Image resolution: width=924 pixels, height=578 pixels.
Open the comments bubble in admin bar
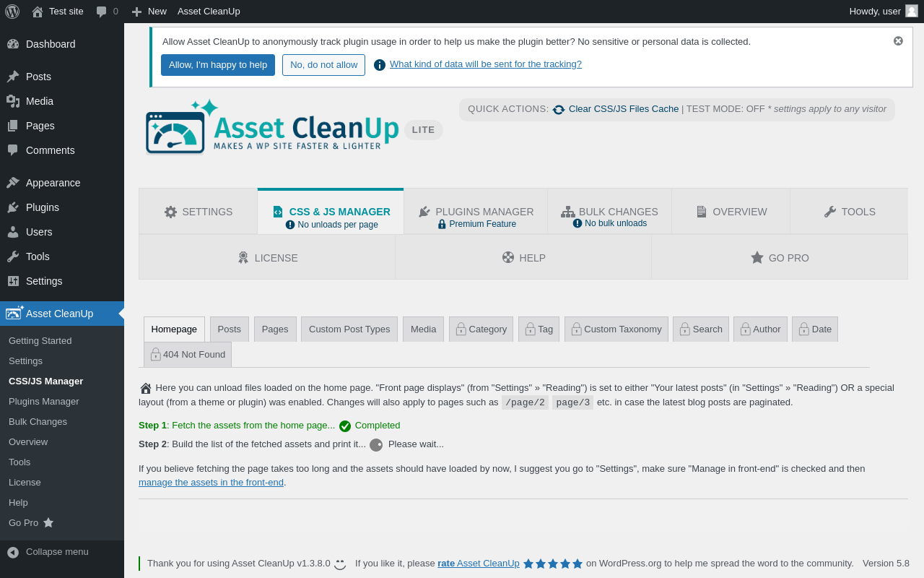(107, 11)
